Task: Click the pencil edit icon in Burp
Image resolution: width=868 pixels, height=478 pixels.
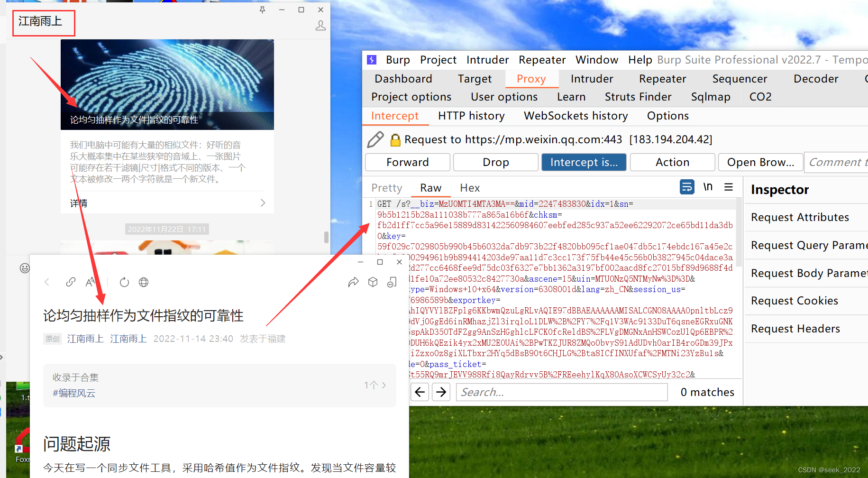Action: pyautogui.click(x=375, y=139)
